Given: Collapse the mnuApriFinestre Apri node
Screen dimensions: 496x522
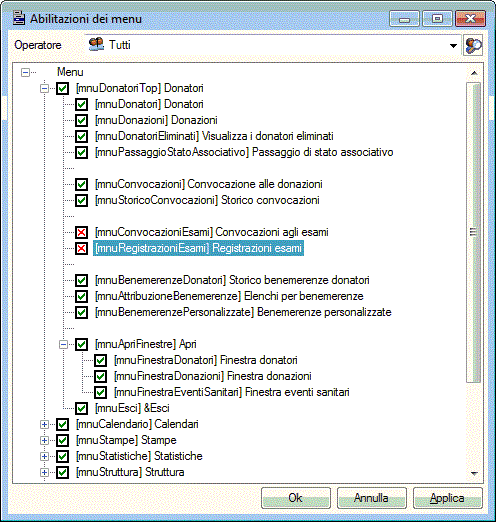Looking at the screenshot, I should tap(63, 344).
